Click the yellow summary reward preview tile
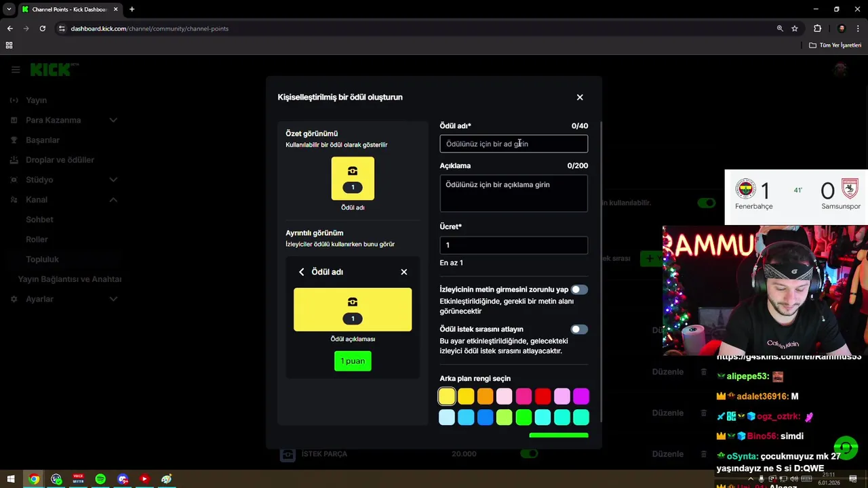Screen dimensions: 868x488 [x=353, y=178]
